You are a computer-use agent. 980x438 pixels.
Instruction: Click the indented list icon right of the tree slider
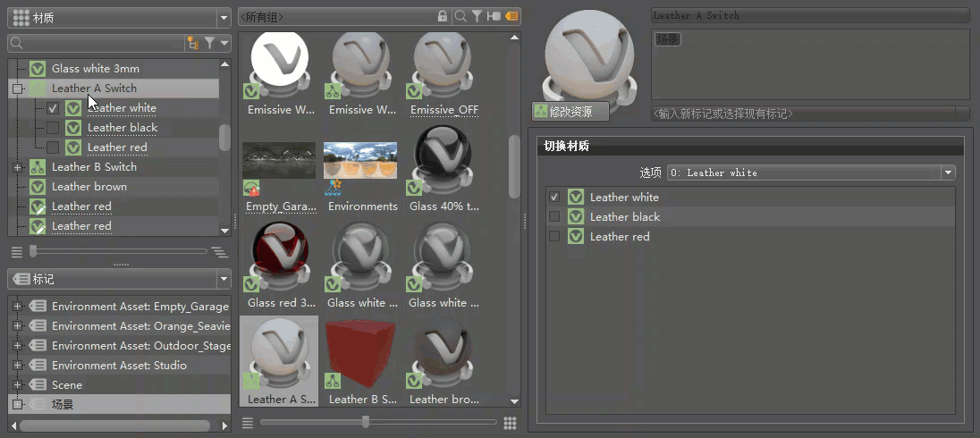tap(219, 252)
